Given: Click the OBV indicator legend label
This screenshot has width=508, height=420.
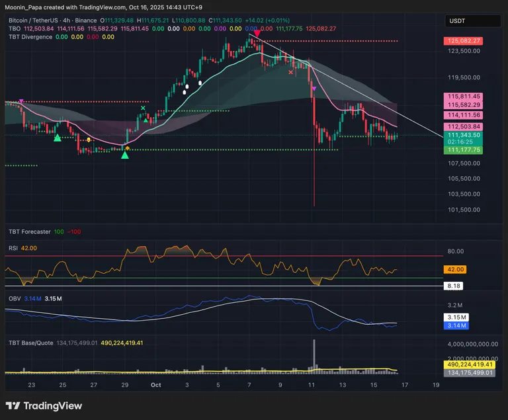Looking at the screenshot, I should point(14,299).
